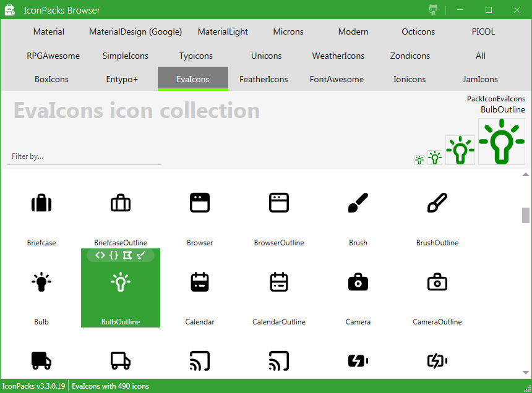Click the IconPacks v3.3.0.19 status text
This screenshot has width=532, height=393.
(33, 386)
